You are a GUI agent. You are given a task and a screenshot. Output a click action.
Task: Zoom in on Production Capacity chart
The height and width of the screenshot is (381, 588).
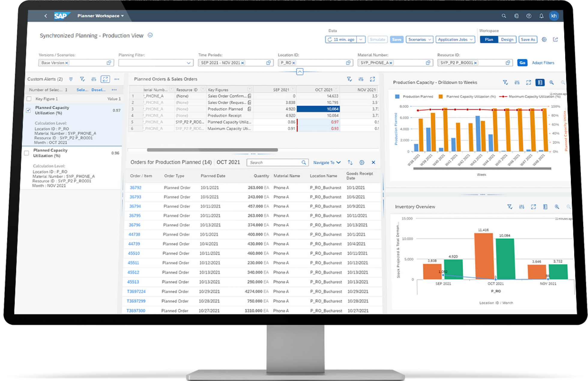click(x=551, y=82)
